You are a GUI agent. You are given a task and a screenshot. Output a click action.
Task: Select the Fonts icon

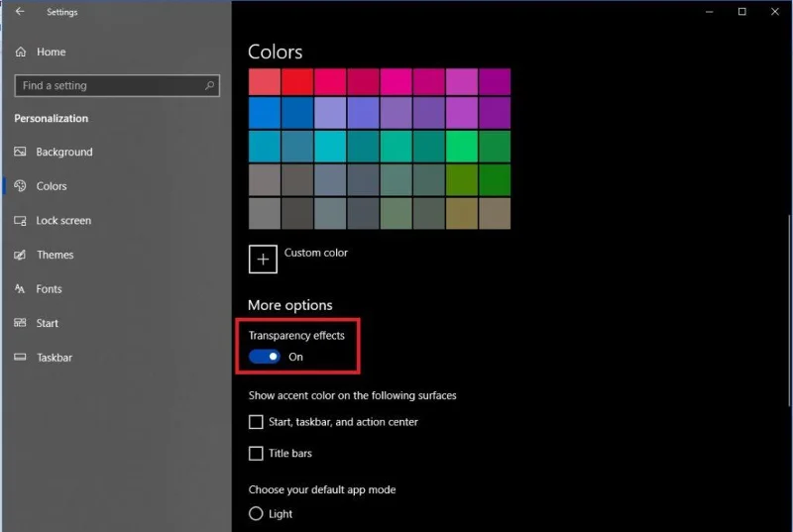tap(20, 289)
